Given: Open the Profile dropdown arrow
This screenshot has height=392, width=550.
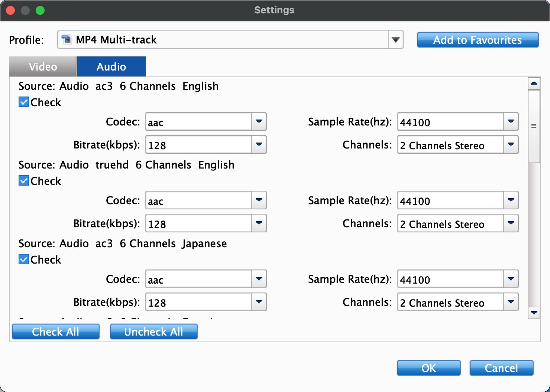Looking at the screenshot, I should [396, 39].
